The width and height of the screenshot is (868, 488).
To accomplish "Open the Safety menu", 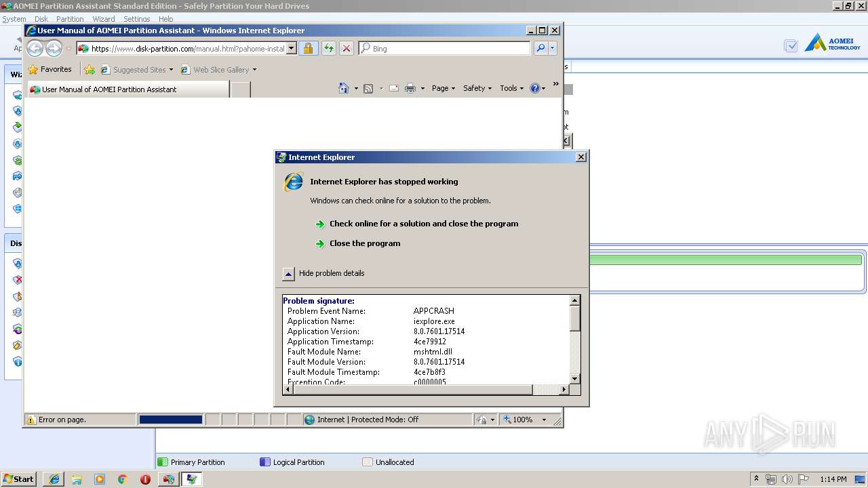I will coord(477,88).
